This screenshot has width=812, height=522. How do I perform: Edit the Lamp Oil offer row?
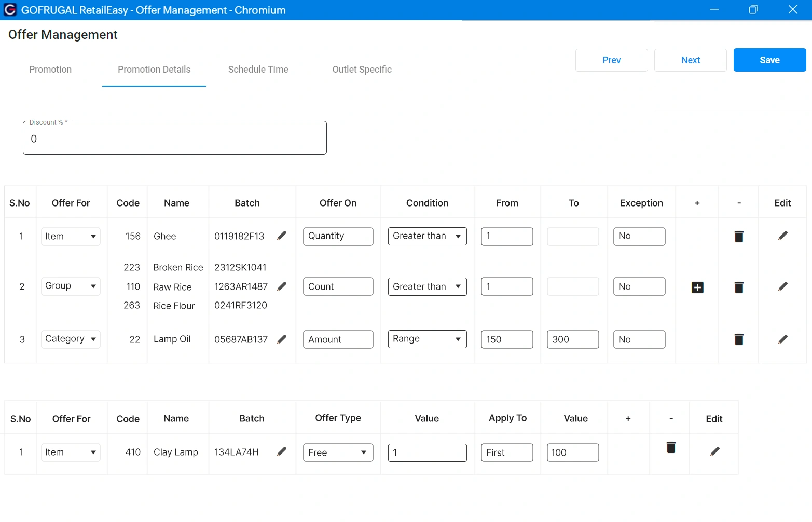(x=783, y=339)
